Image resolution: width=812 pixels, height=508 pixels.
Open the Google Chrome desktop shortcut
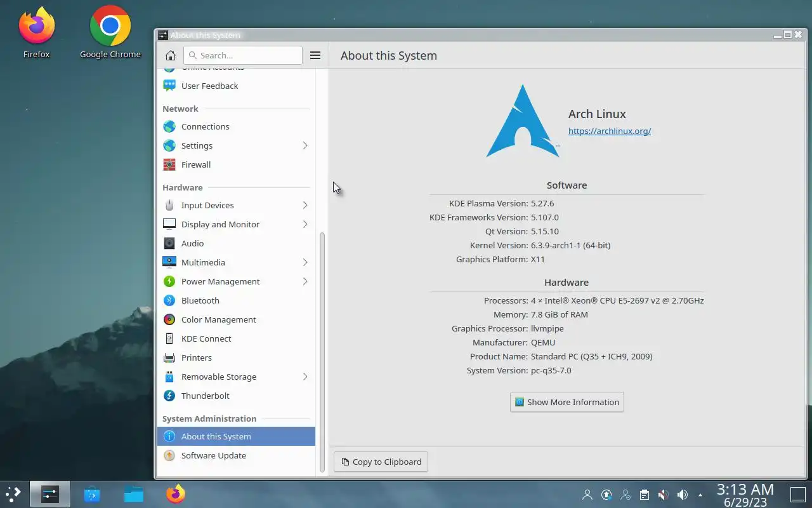pos(110,33)
